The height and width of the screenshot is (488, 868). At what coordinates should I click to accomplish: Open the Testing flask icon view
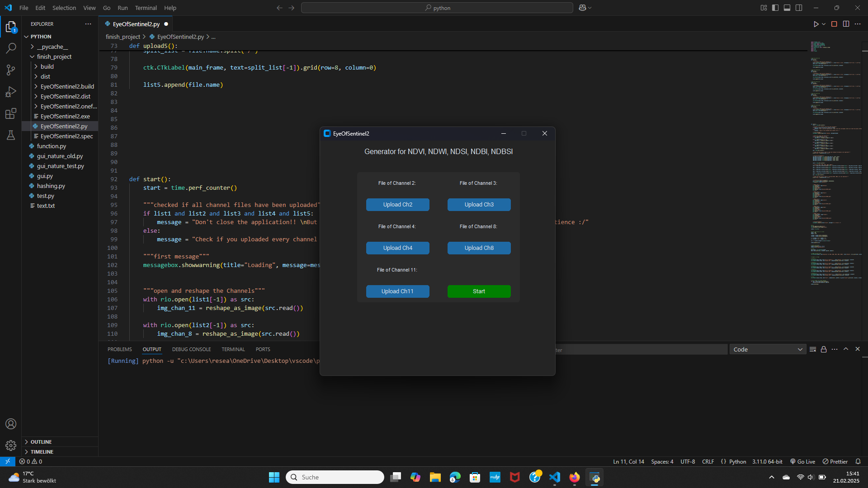[x=11, y=135]
